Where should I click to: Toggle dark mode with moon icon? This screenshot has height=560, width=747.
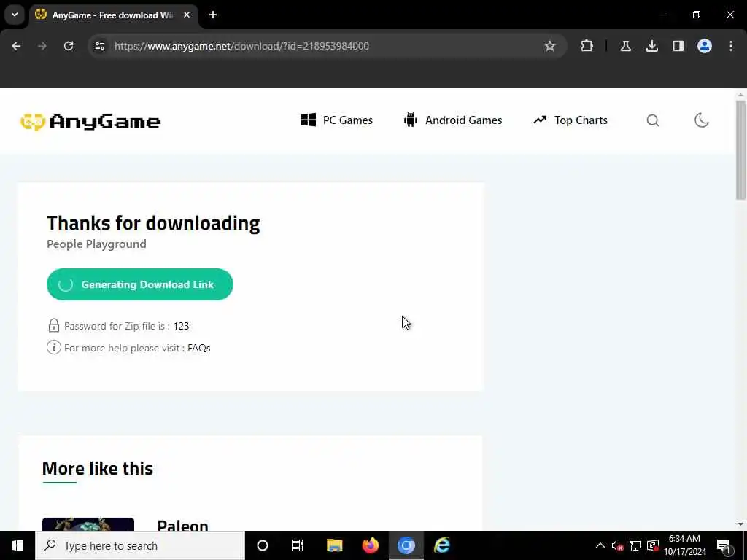coord(701,120)
